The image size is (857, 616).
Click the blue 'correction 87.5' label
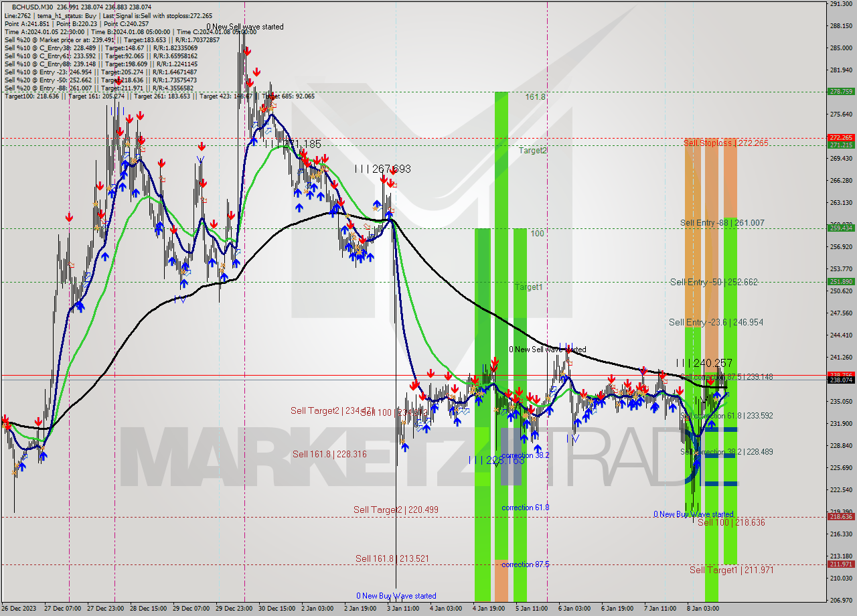click(526, 564)
